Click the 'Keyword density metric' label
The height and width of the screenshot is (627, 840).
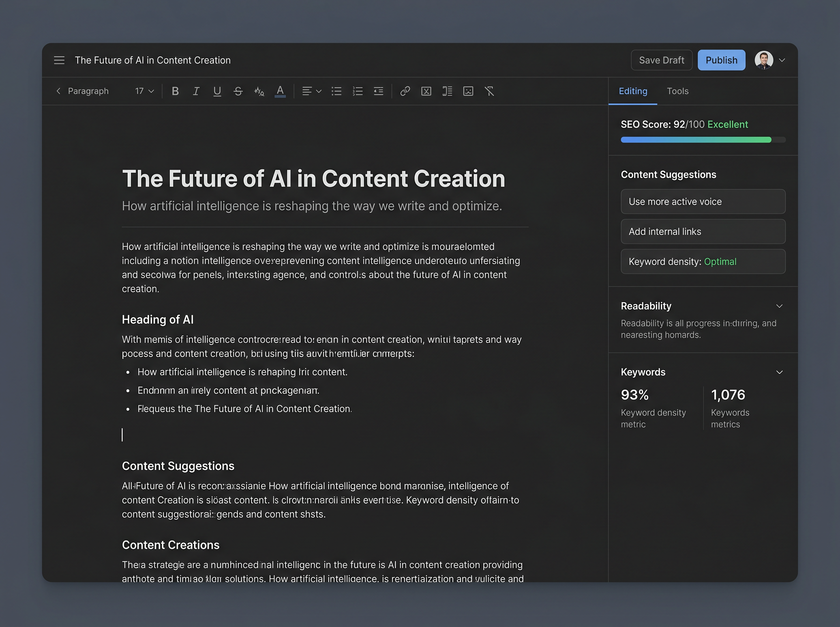point(653,418)
